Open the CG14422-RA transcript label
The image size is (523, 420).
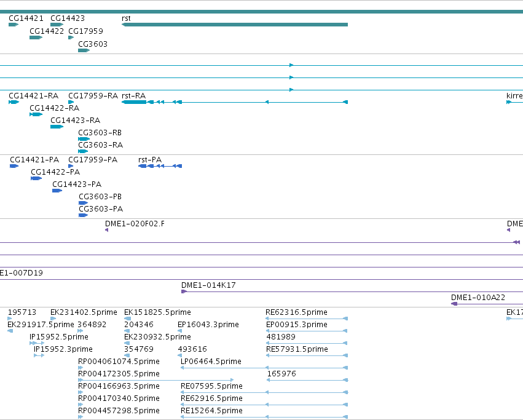[x=54, y=108]
